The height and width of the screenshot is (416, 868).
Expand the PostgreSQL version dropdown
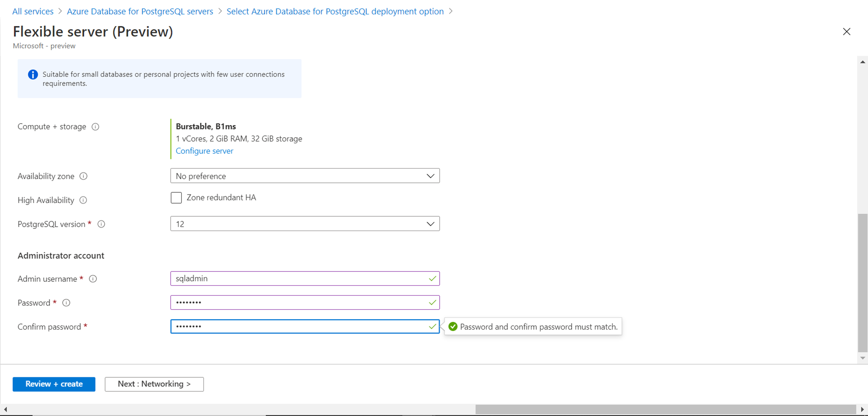coord(305,224)
